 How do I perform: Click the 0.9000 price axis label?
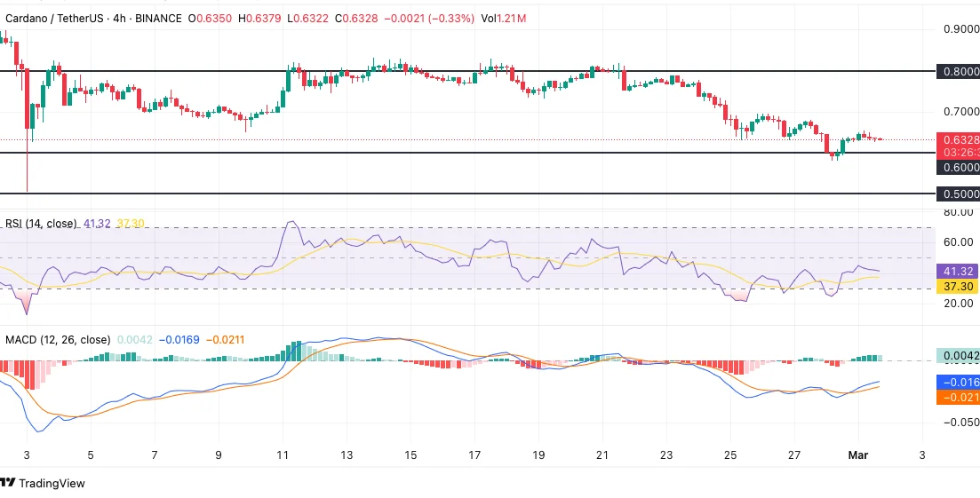coord(960,29)
